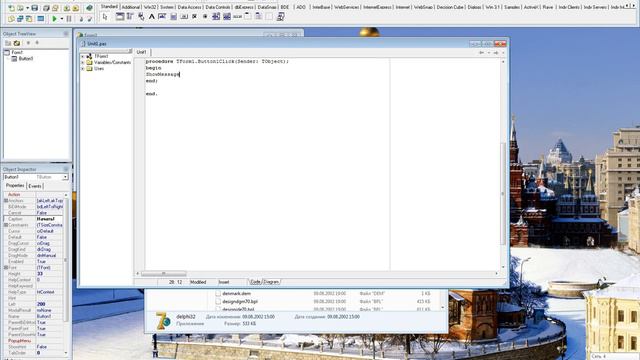Screen dimensions: 640x360
Task: Open Object Inspector component selector dropdown
Action: (65, 177)
